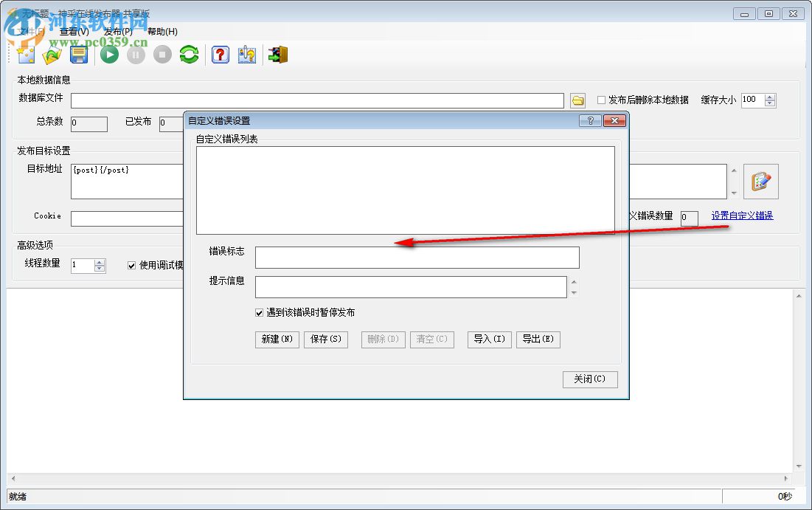Viewport: 812px width, 510px height.
Task: Click the 线程数量 spinner arrows
Action: pos(100,266)
